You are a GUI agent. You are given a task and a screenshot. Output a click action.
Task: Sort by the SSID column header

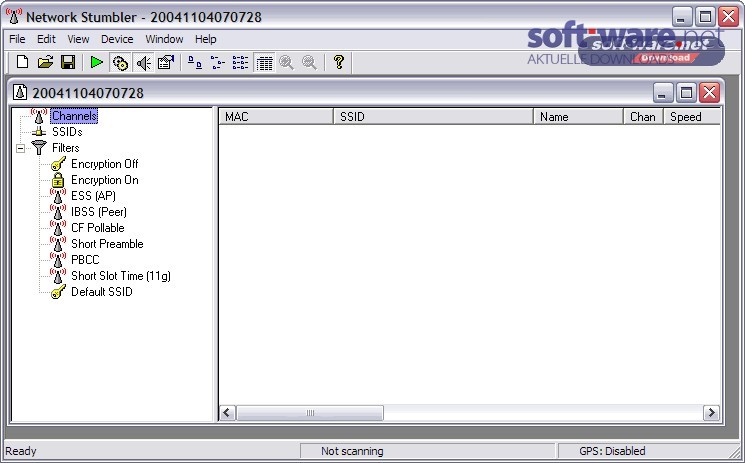tap(433, 116)
